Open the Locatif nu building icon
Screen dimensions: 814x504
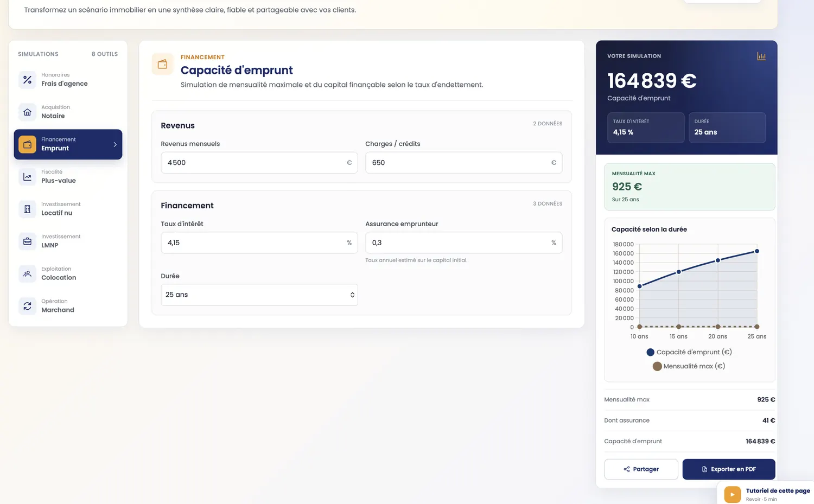pos(27,209)
